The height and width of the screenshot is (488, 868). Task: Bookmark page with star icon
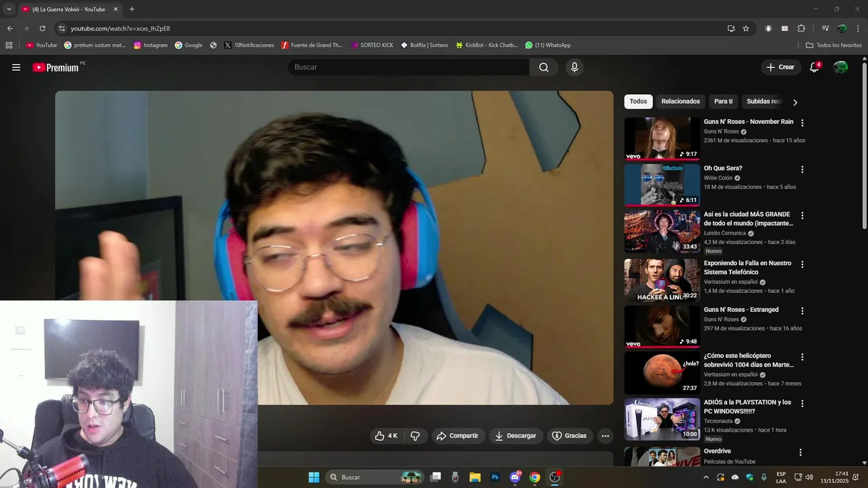[x=746, y=28]
